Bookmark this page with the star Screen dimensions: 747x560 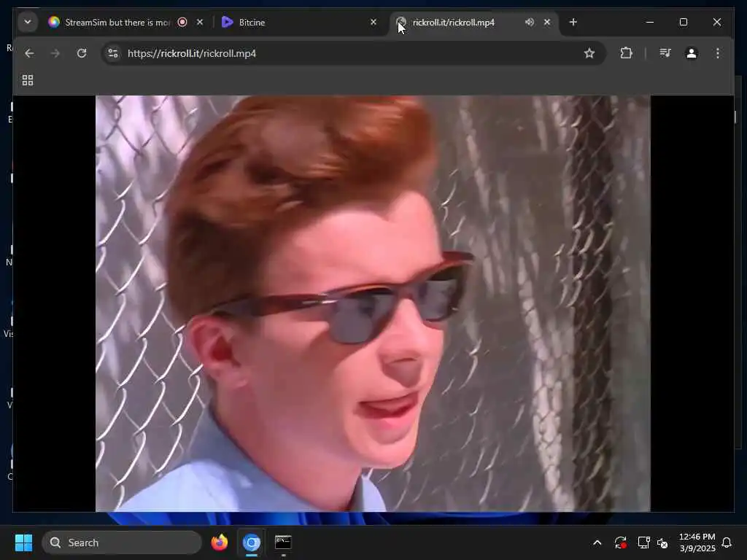(589, 53)
